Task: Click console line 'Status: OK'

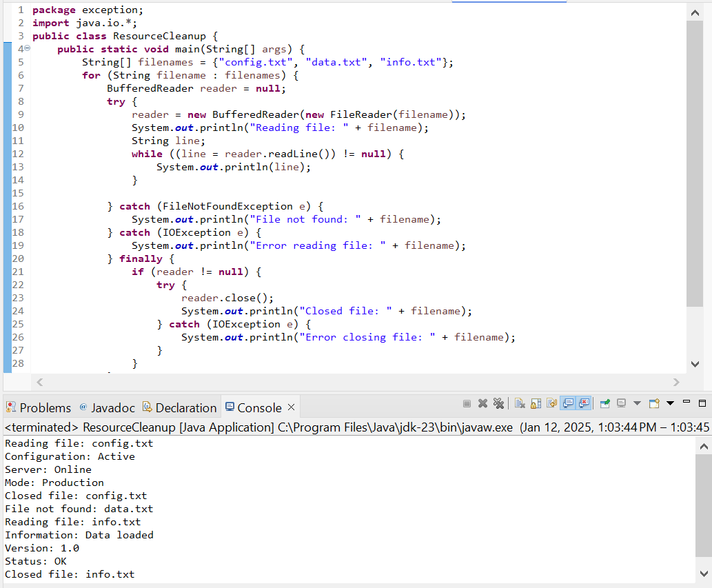Action: [x=35, y=561]
